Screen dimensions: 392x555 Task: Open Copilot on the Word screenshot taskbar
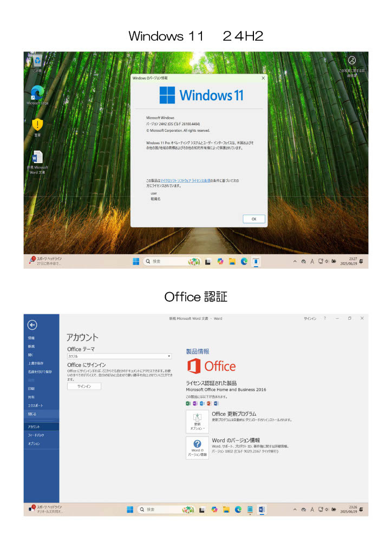(x=214, y=509)
